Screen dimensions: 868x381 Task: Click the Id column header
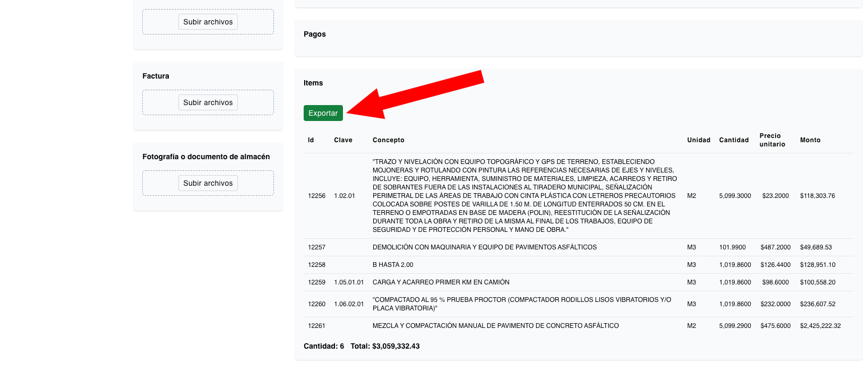click(311, 140)
